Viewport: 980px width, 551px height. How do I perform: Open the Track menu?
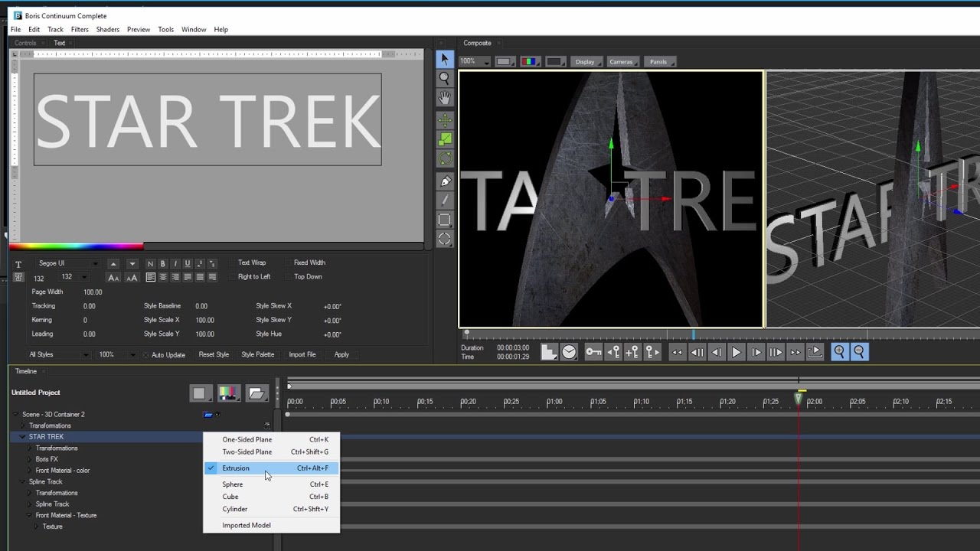pos(55,29)
